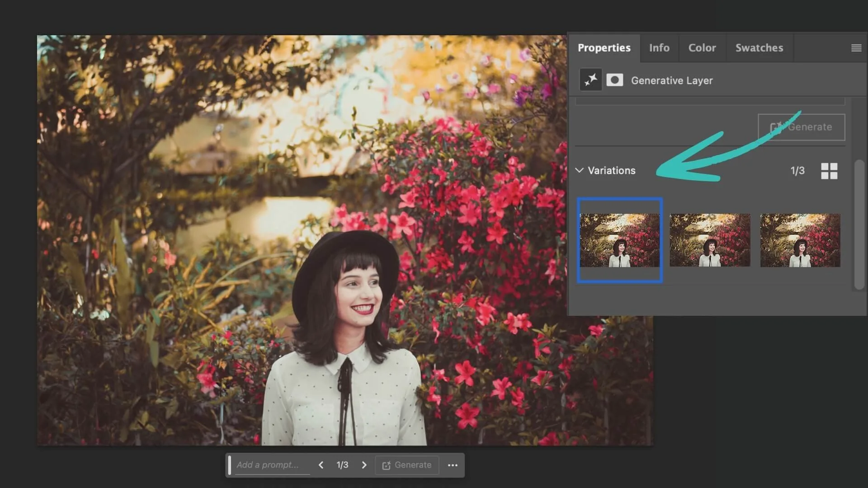Go to next variation arrow in taskbar
The width and height of the screenshot is (868, 488).
click(x=364, y=465)
